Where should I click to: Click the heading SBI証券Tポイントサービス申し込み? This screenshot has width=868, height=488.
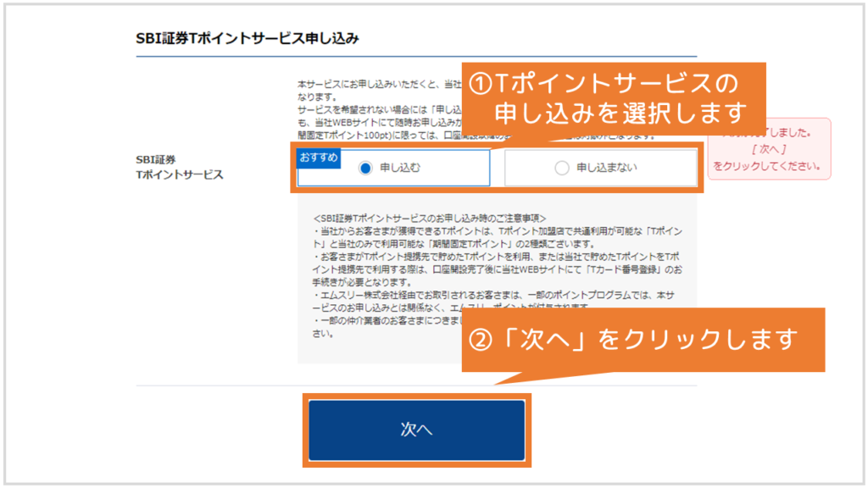point(248,38)
